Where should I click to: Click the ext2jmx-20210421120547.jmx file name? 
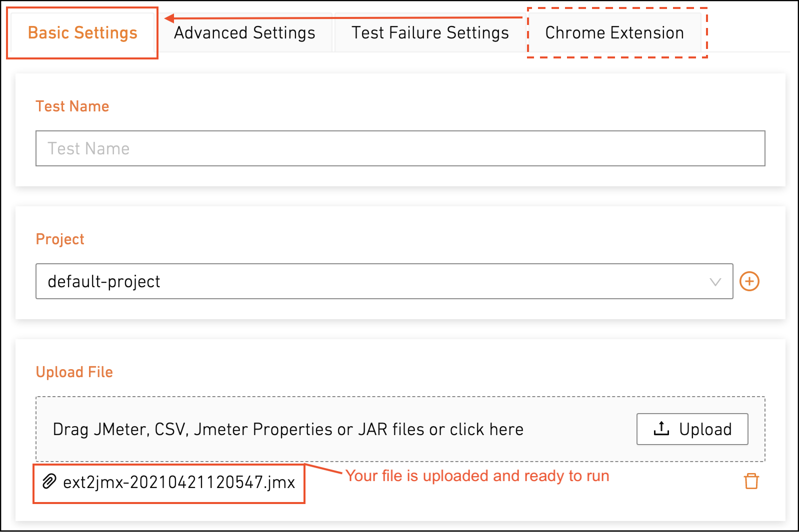coord(179,482)
